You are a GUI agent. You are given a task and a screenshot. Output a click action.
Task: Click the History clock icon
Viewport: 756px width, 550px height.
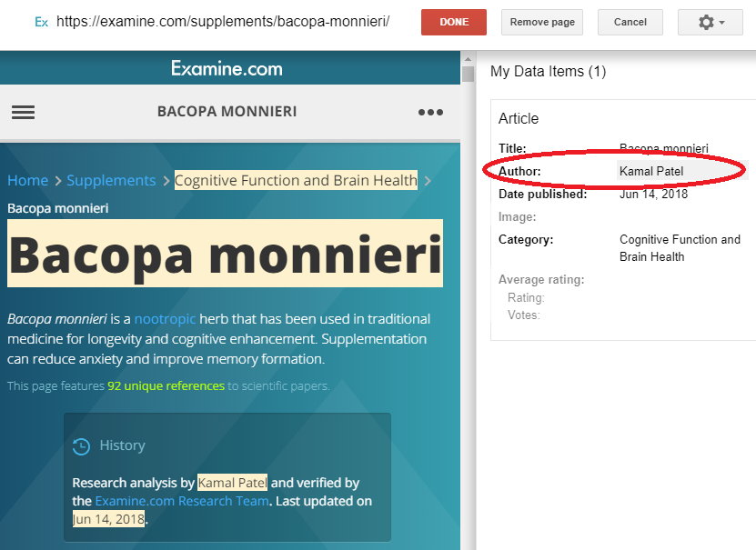(82, 446)
